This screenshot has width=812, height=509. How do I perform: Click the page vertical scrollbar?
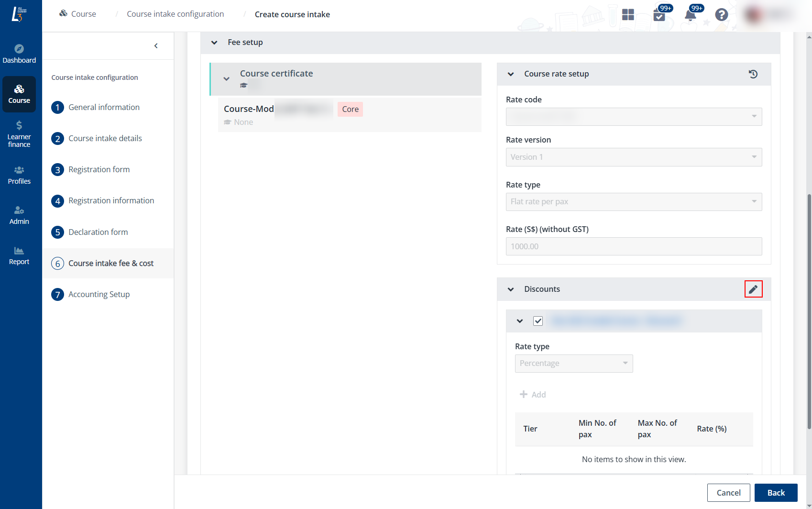pos(809,311)
